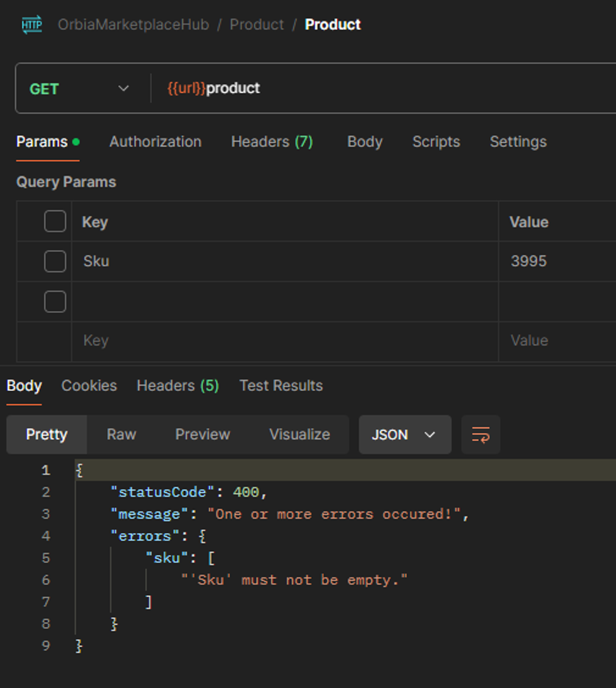The height and width of the screenshot is (688, 616).
Task: Switch to Raw response view
Action: click(x=121, y=435)
